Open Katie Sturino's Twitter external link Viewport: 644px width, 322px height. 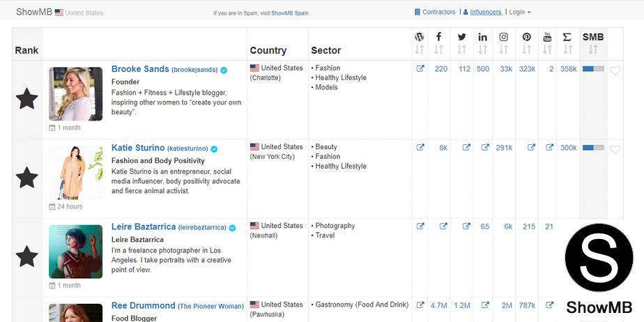pos(466,148)
